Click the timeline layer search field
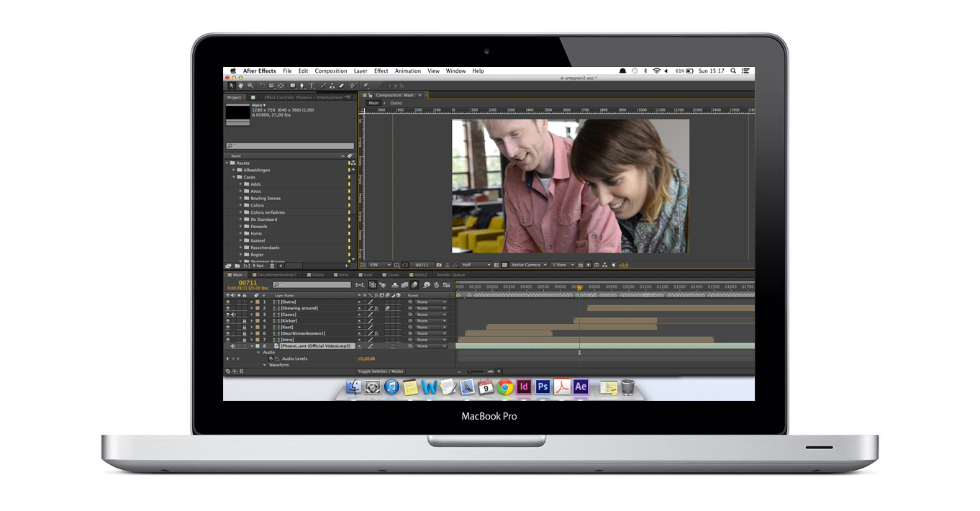This screenshot has width=980, height=511. 312,285
